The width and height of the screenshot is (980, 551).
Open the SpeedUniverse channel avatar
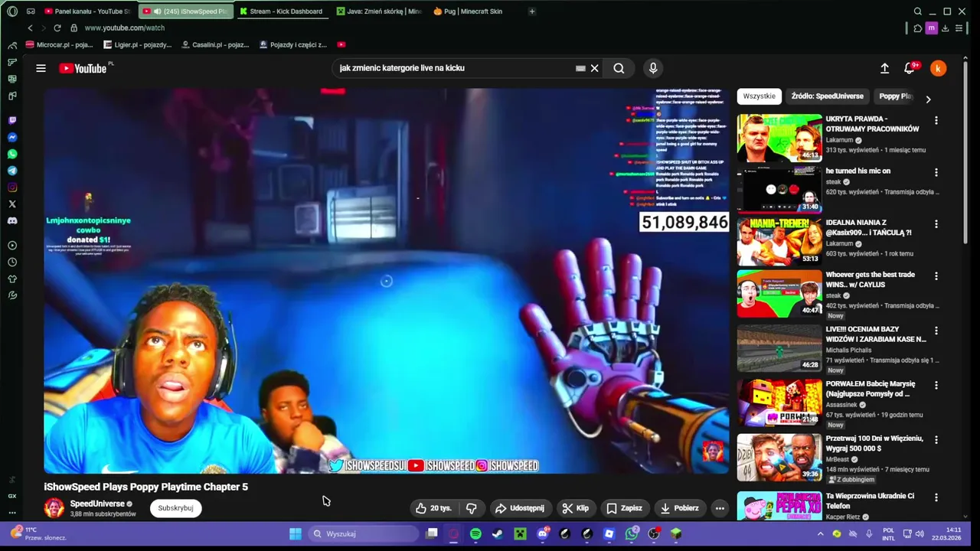pos(54,508)
